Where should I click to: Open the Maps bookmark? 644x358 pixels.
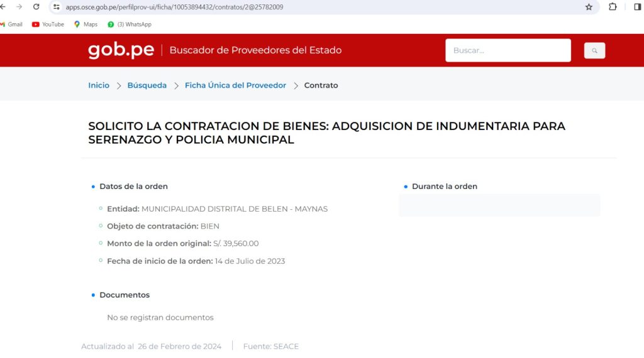pos(86,24)
